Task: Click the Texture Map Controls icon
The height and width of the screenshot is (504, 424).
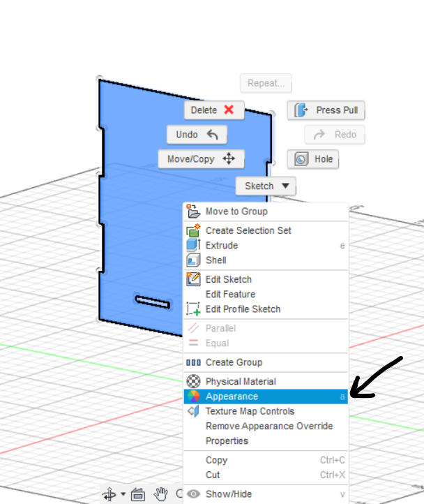Action: [193, 411]
